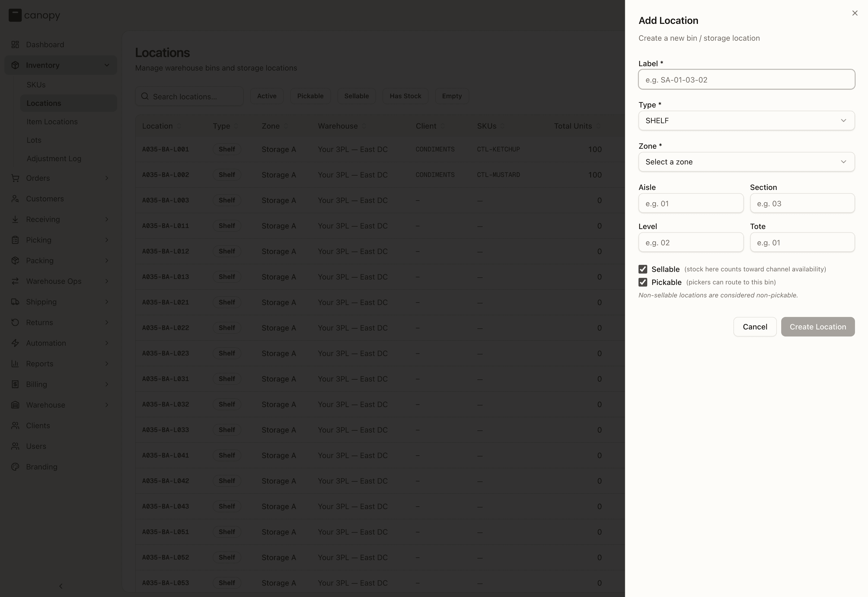Click the Customers person icon
The height and width of the screenshot is (597, 868).
[x=15, y=199]
